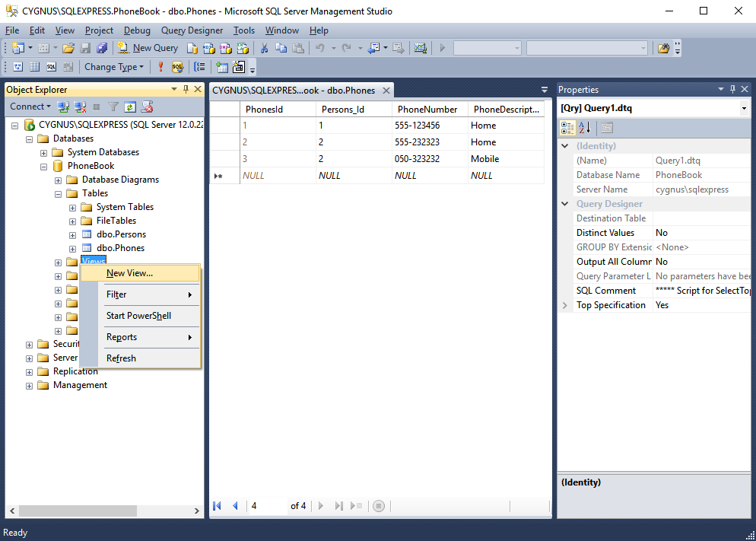Screen dimensions: 756x541
Task: Click the Categorized view icon in Properties
Action: coord(567,128)
